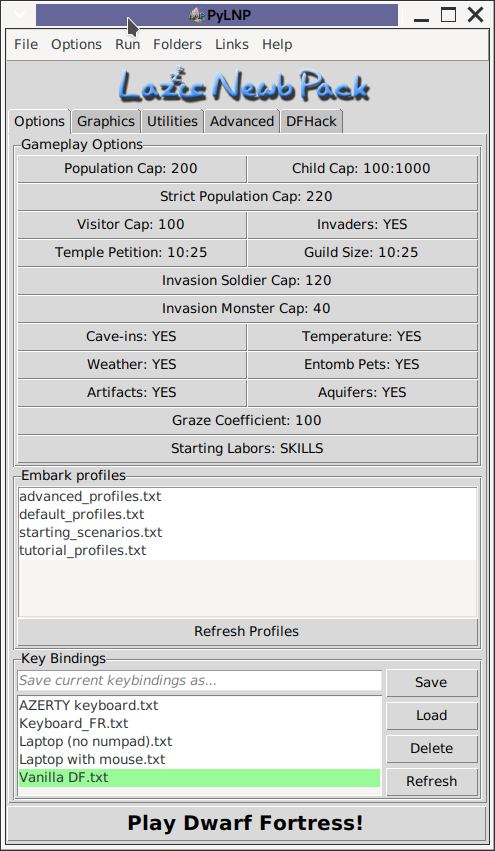Change the Strict Population Cap: 220 setting
Screen dimensions: 495x851
coord(248,196)
